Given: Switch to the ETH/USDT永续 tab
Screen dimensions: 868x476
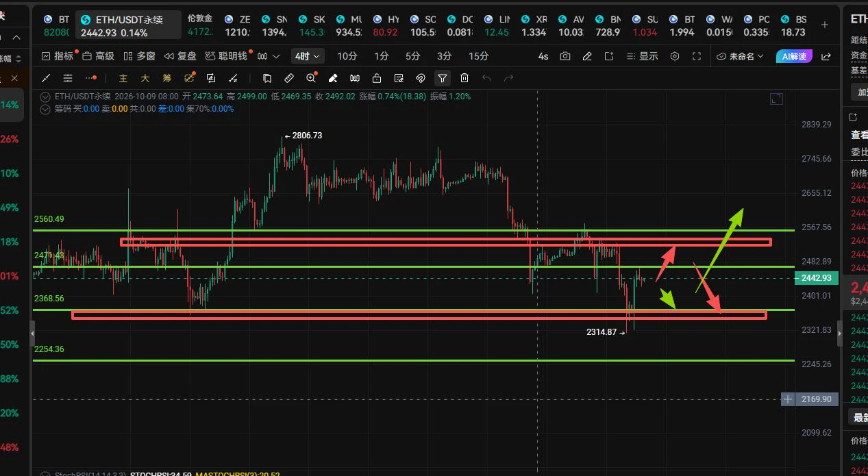Looking at the screenshot, I should [128, 25].
